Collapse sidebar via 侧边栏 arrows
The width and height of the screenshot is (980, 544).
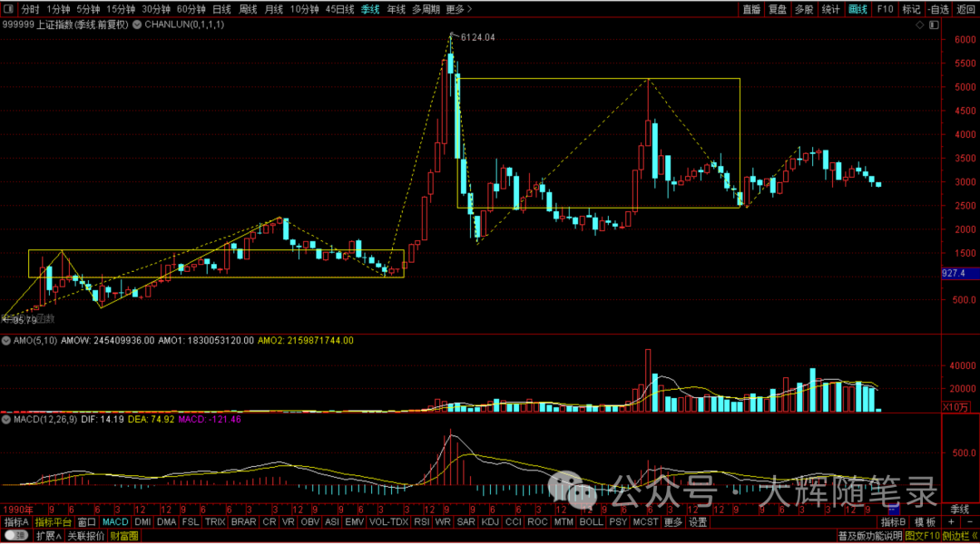point(961,536)
